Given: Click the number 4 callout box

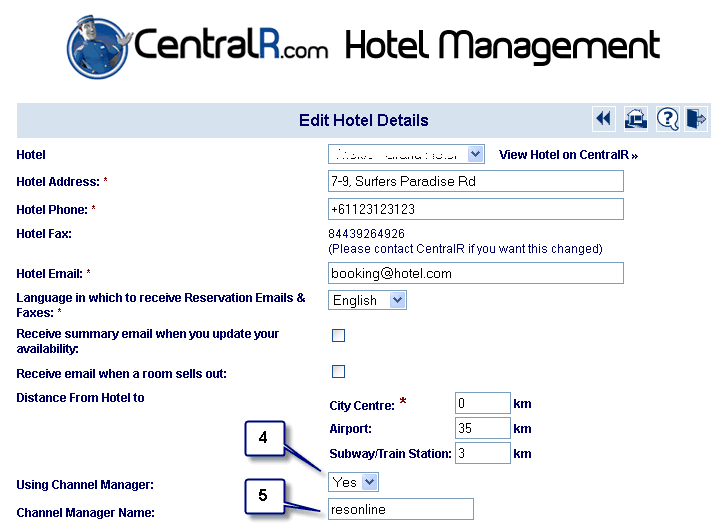Looking at the screenshot, I should [264, 438].
